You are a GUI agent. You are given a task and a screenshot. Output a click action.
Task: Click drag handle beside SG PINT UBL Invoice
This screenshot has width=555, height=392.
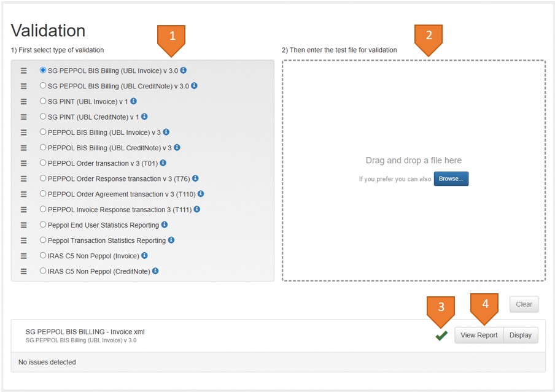coord(24,101)
